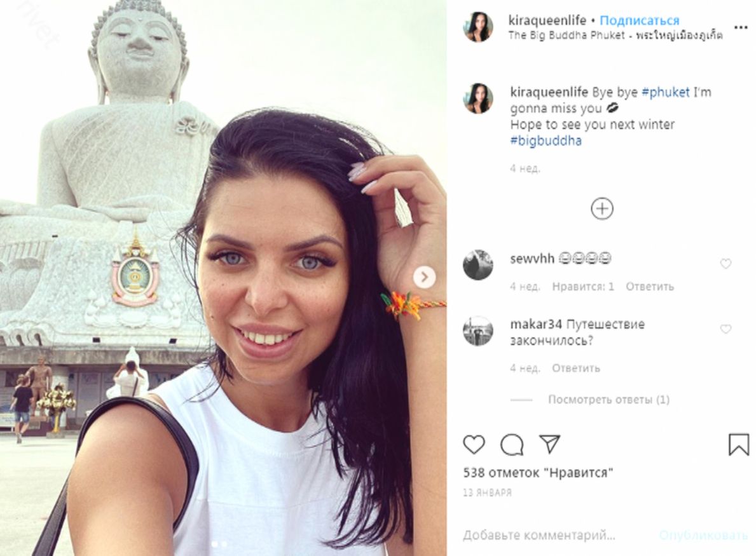This screenshot has height=556, width=756.
Task: Reply to the sewvhh comment
Action: coord(649,287)
